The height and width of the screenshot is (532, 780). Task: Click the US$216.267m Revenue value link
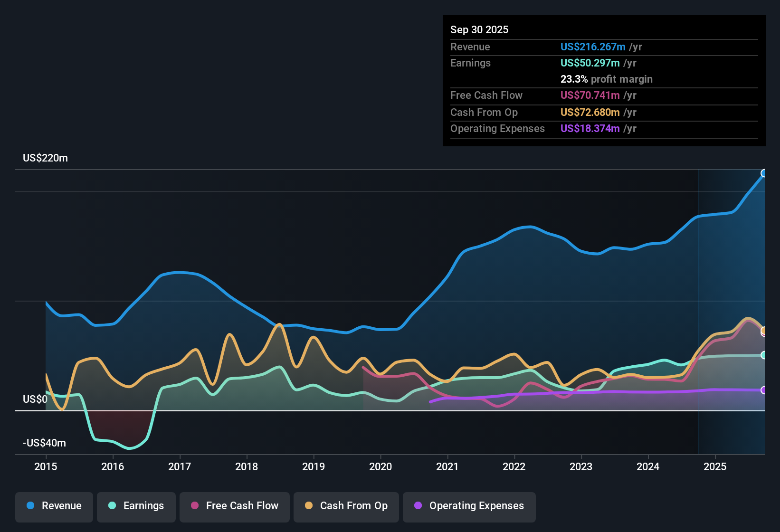pos(593,47)
